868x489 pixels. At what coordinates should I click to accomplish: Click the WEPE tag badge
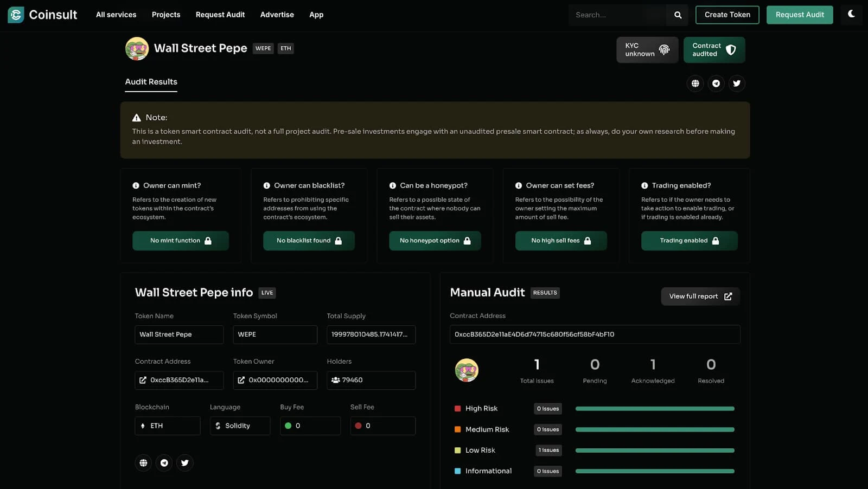[x=263, y=48]
